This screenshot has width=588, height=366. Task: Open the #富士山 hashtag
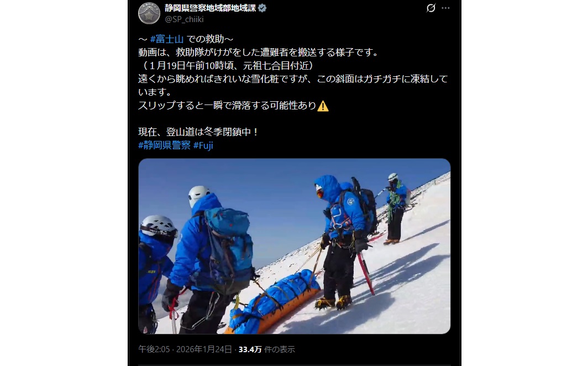pos(167,39)
